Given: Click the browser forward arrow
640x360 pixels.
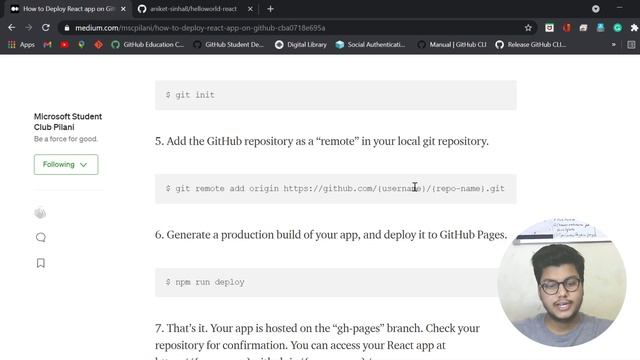Looking at the screenshot, I should pos(29,28).
